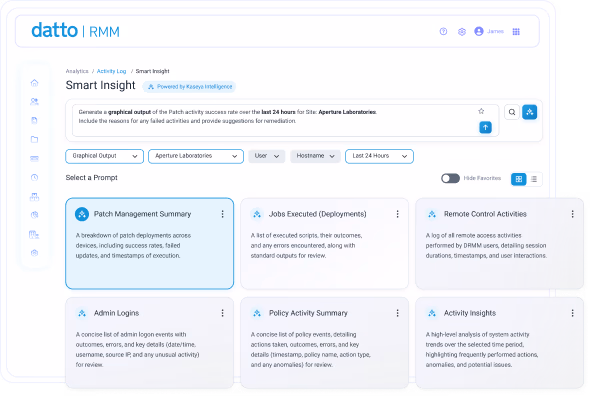Image resolution: width=590 pixels, height=396 pixels.
Task: Select the Activity Insights prompt card
Action: click(499, 343)
